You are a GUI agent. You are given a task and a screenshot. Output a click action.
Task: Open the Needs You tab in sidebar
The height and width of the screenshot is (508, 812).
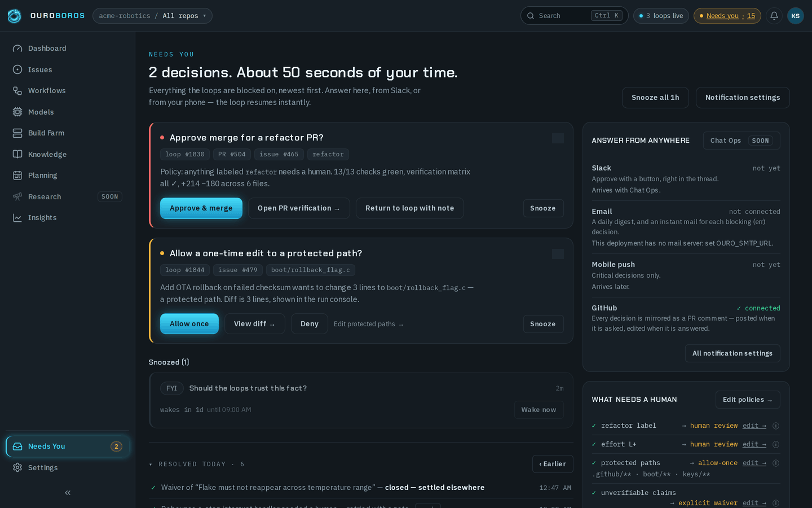pos(68,446)
